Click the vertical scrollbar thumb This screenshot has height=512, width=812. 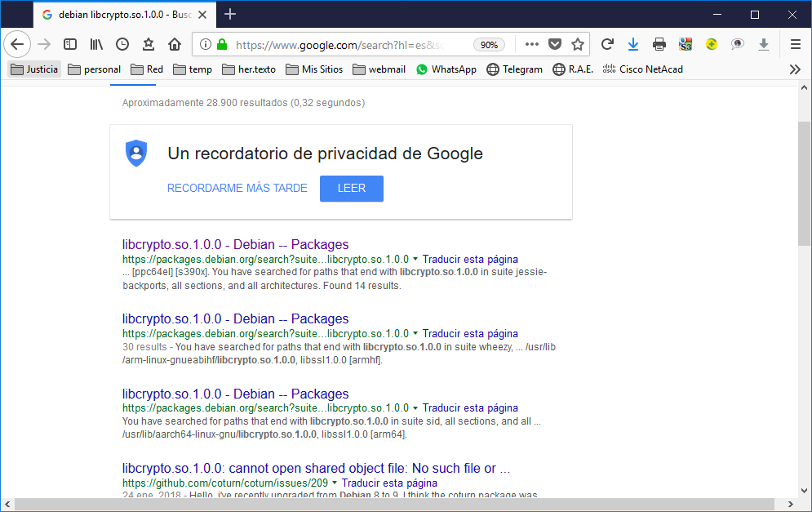coord(804,184)
